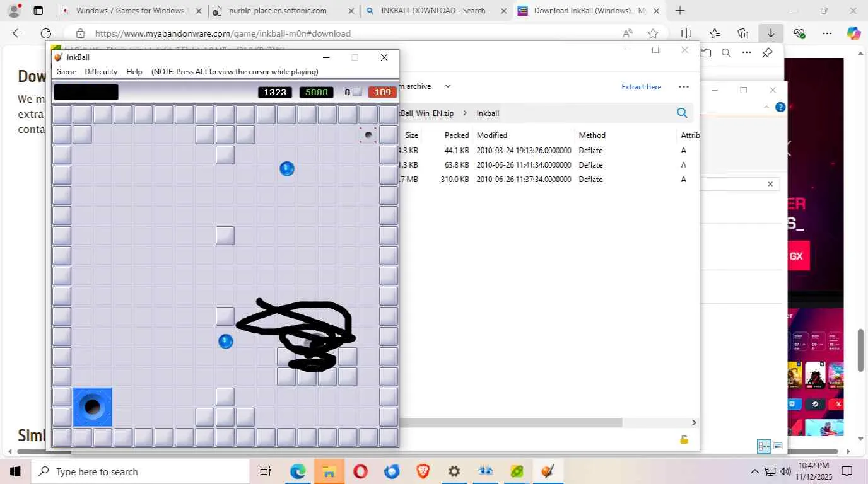868x484 pixels.
Task: Pin the downloads popup
Action: [x=767, y=53]
